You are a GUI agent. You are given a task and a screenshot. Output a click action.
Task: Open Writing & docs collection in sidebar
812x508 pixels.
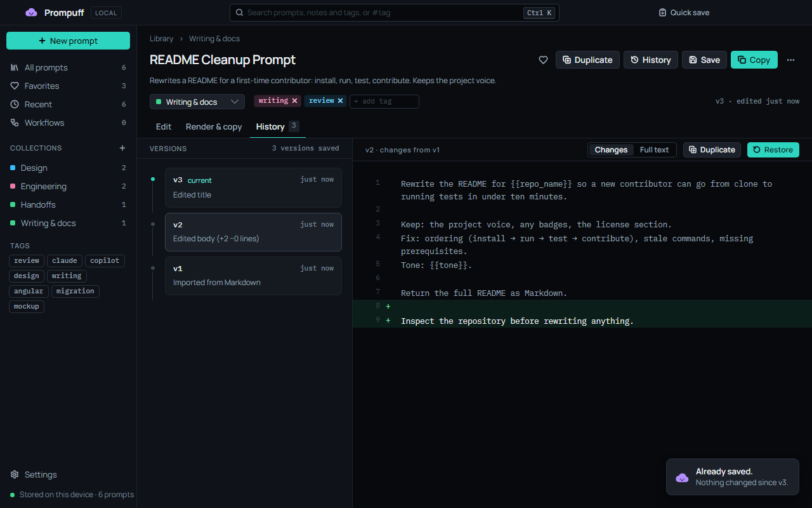[68, 223]
